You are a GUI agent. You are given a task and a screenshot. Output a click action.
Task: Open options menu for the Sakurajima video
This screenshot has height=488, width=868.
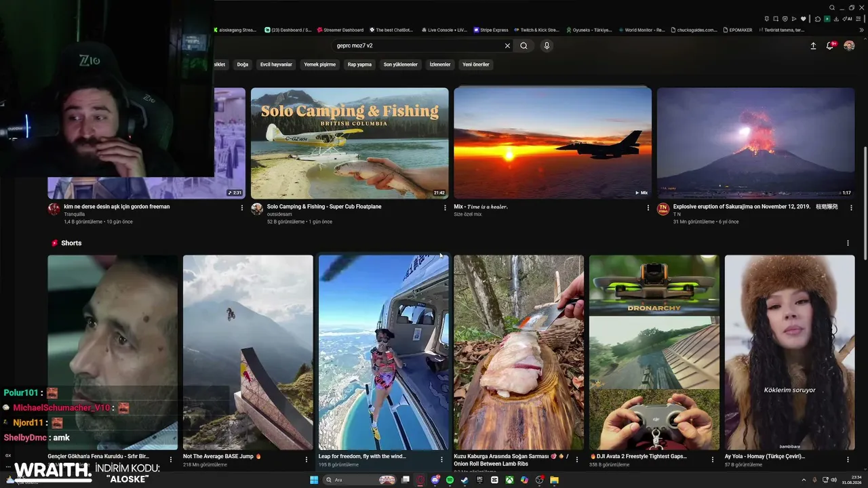(x=850, y=208)
